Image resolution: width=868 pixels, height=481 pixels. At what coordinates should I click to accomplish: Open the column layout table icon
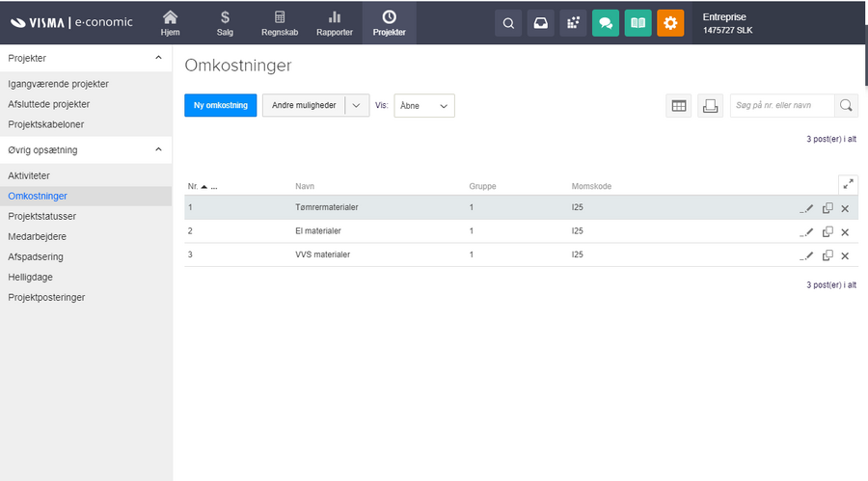coord(679,106)
